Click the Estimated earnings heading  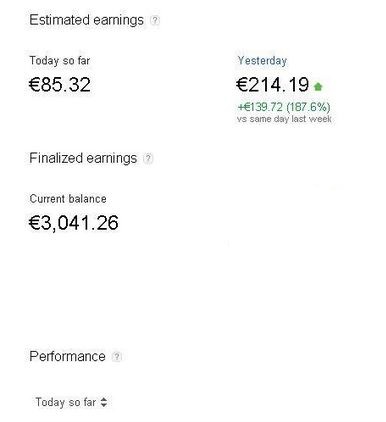point(86,20)
